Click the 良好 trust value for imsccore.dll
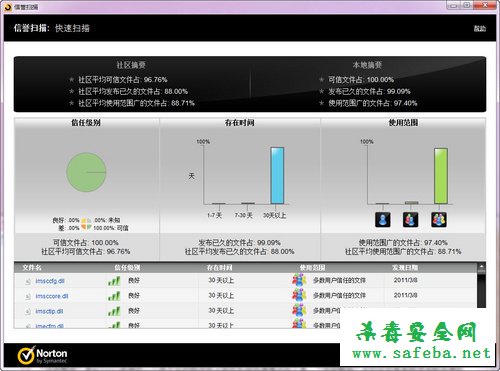 click(134, 296)
